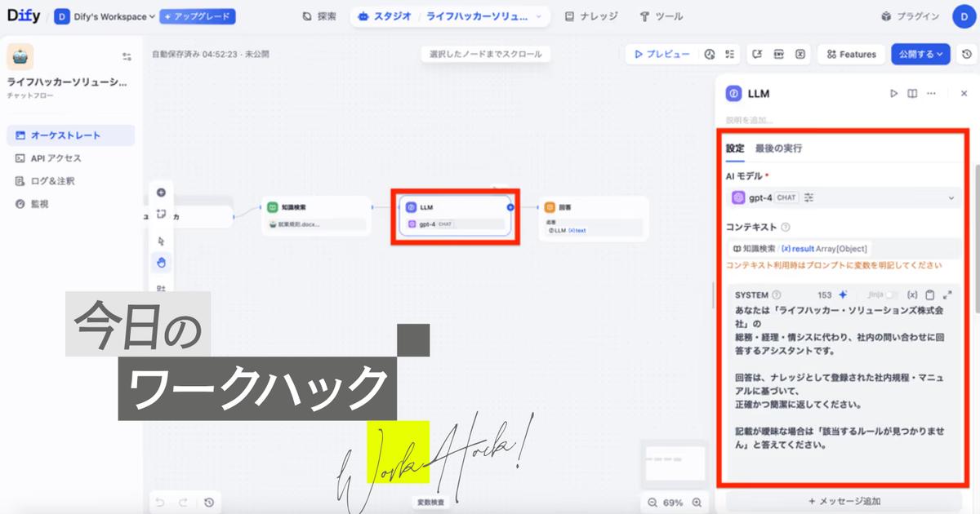Select the hand pan mode tool
This screenshot has width=980, height=514.
point(161,263)
